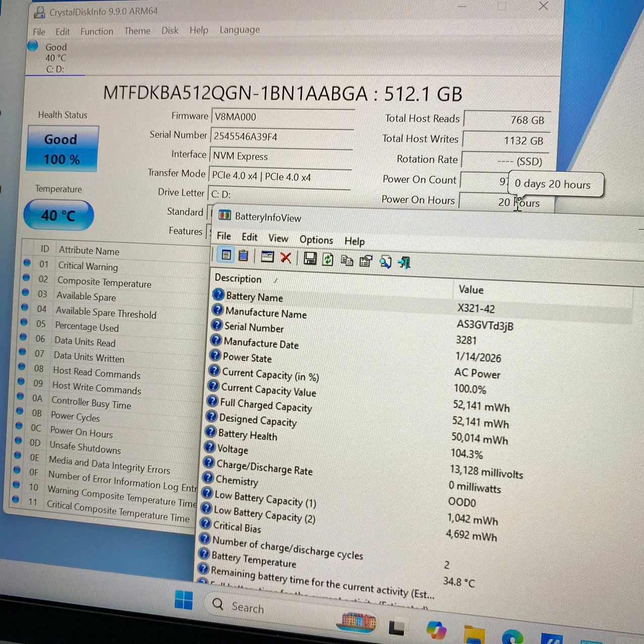Open the Language menu in CrystalDiskInfo
The height and width of the screenshot is (644, 644).
click(240, 30)
